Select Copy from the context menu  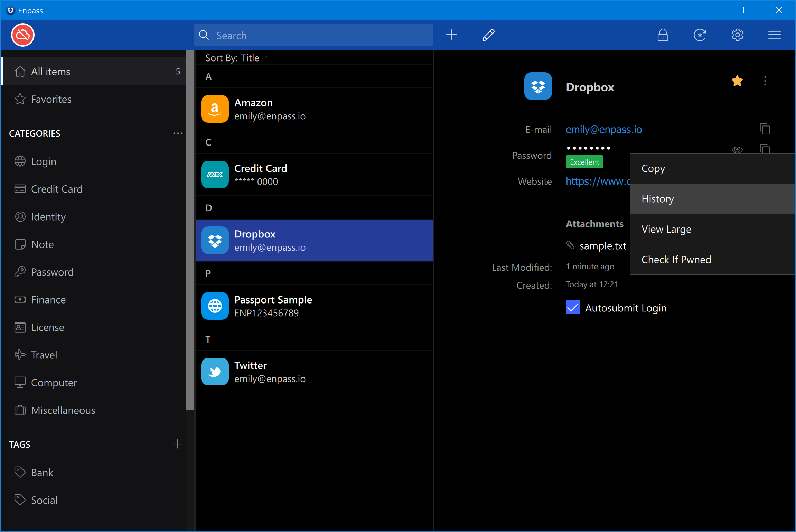point(713,168)
